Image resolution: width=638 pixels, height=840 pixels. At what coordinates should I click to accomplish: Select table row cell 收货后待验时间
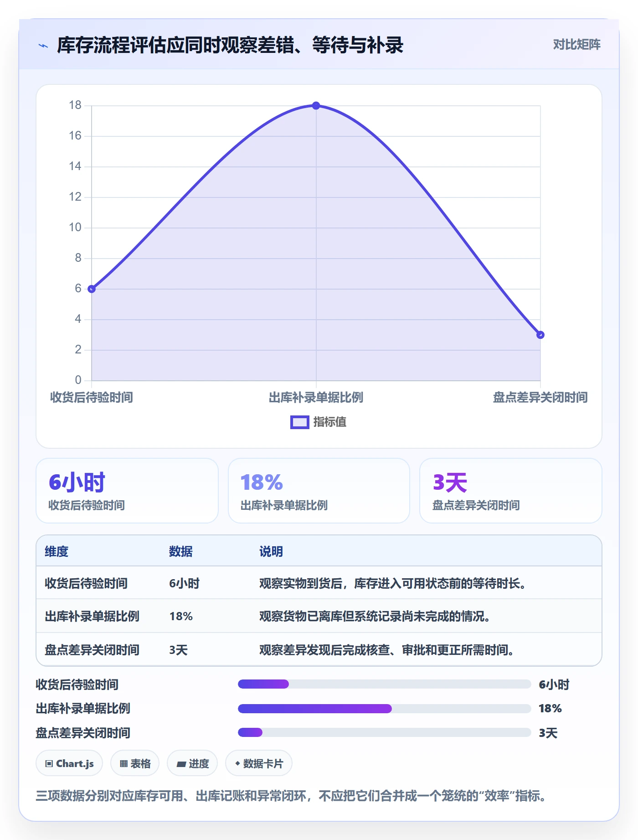(x=86, y=583)
